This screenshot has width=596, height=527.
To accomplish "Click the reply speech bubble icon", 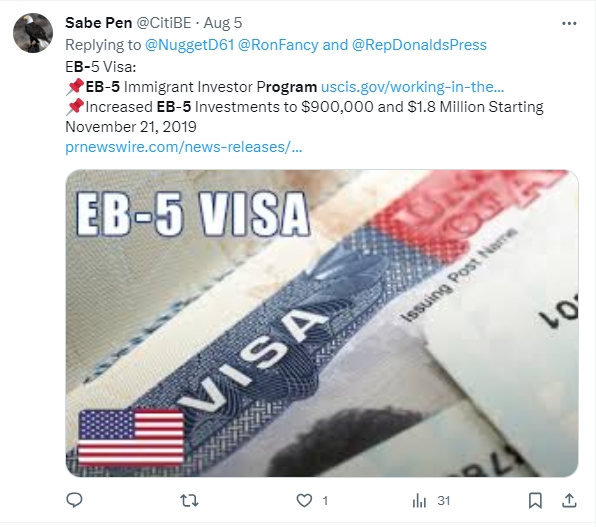I will click(74, 500).
